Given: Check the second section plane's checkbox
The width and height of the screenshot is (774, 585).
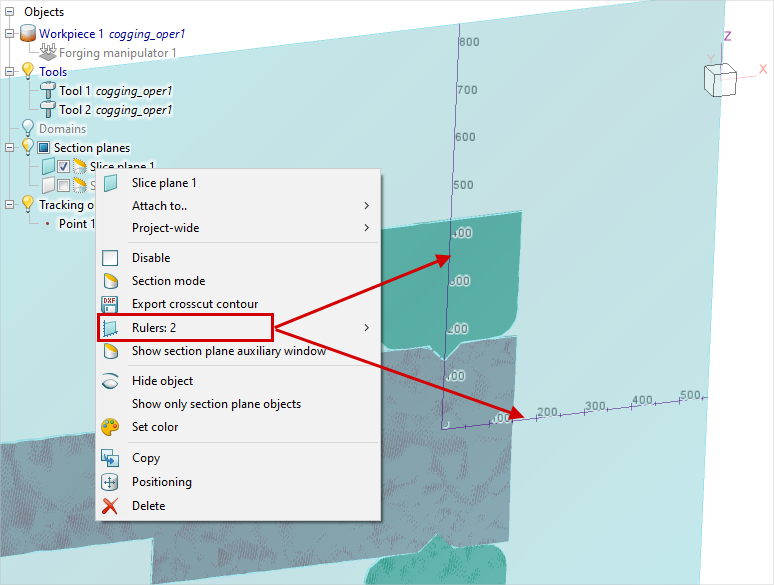Looking at the screenshot, I should (x=63, y=185).
